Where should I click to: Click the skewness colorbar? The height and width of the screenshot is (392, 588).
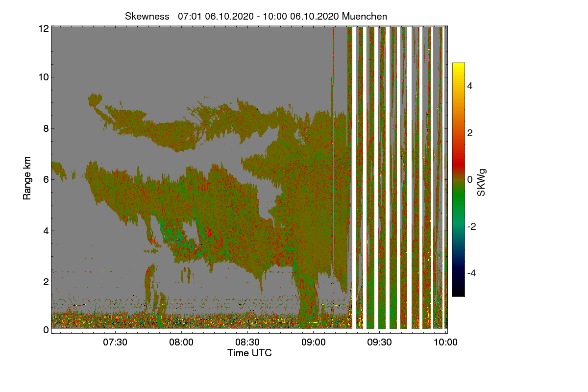[x=458, y=179]
